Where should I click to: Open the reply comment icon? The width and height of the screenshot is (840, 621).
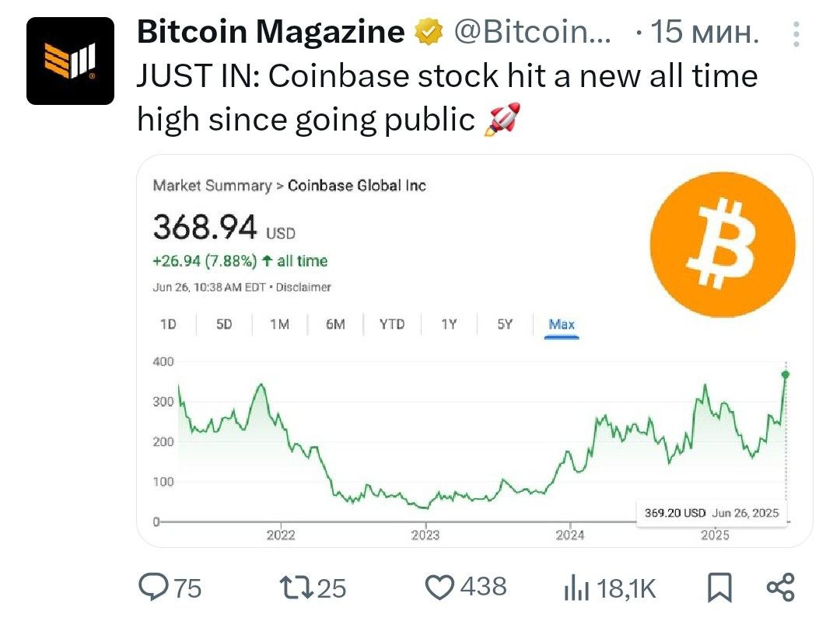[x=153, y=587]
